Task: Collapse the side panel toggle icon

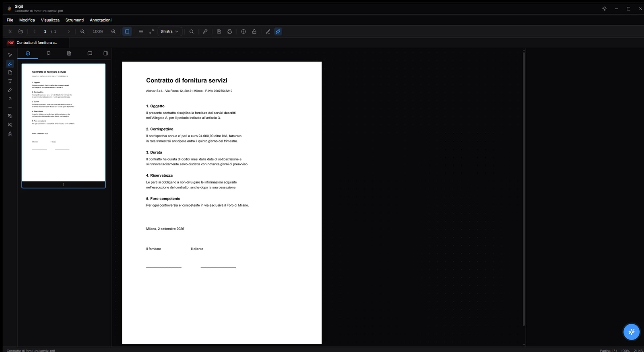Action: (105, 53)
